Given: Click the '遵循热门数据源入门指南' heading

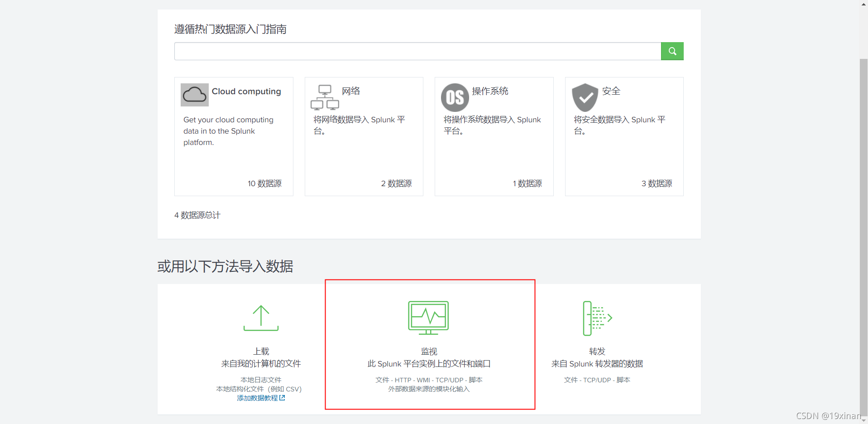Looking at the screenshot, I should click(x=230, y=29).
